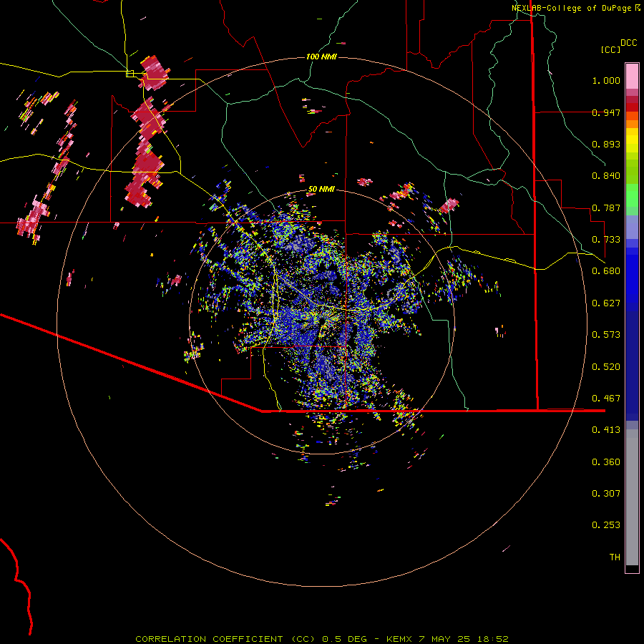Click the 0.787 legend value
Image resolution: width=644 pixels, height=644 pixels.
606,208
